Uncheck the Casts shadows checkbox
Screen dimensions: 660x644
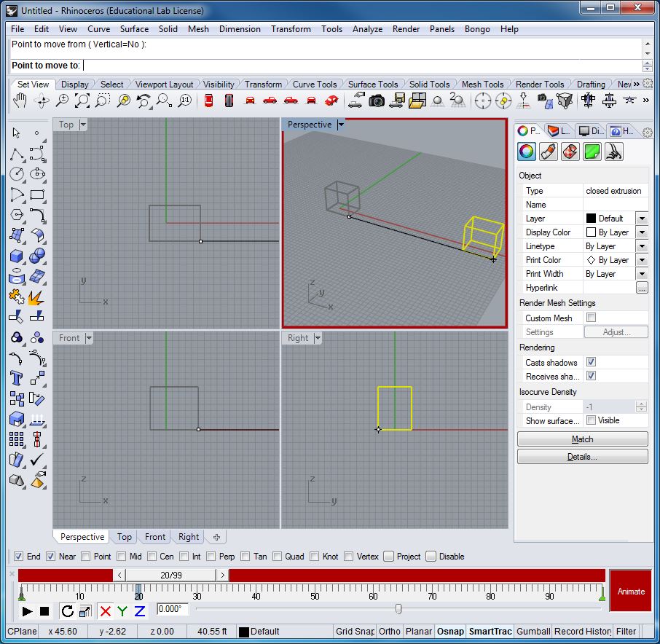pos(591,362)
